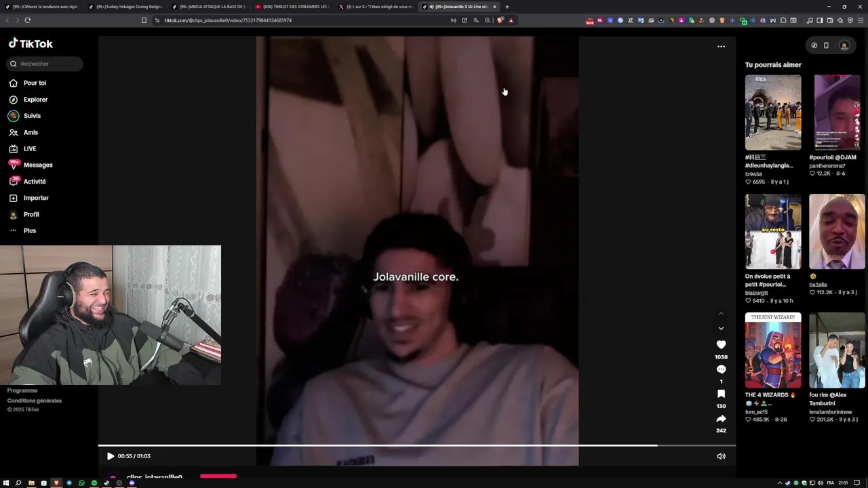Open the comments with the speech bubble icon

(x=721, y=369)
